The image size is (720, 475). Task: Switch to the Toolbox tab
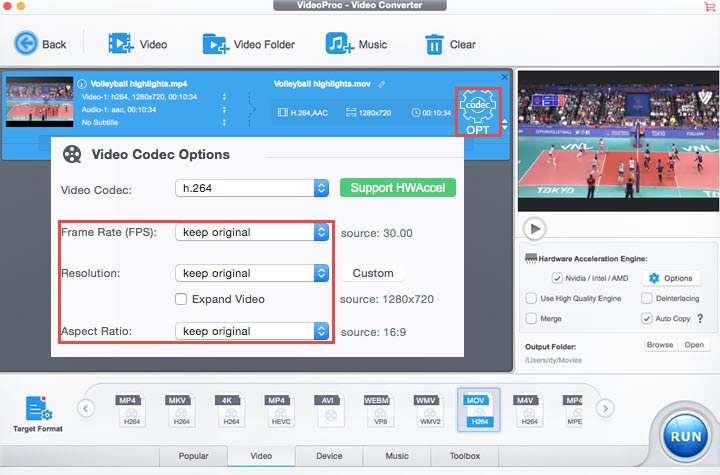(465, 456)
